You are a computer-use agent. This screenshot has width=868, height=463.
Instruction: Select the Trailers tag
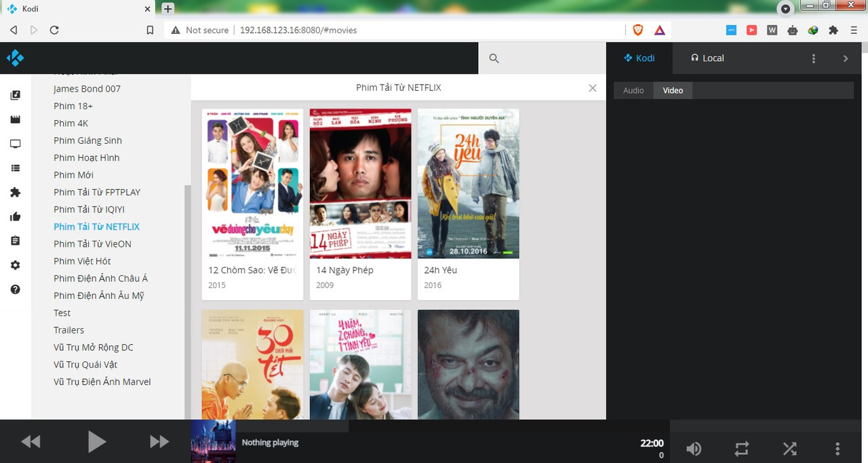pyautogui.click(x=69, y=330)
